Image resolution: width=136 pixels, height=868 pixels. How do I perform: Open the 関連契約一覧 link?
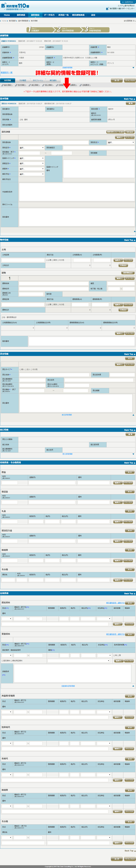tap(6, 72)
